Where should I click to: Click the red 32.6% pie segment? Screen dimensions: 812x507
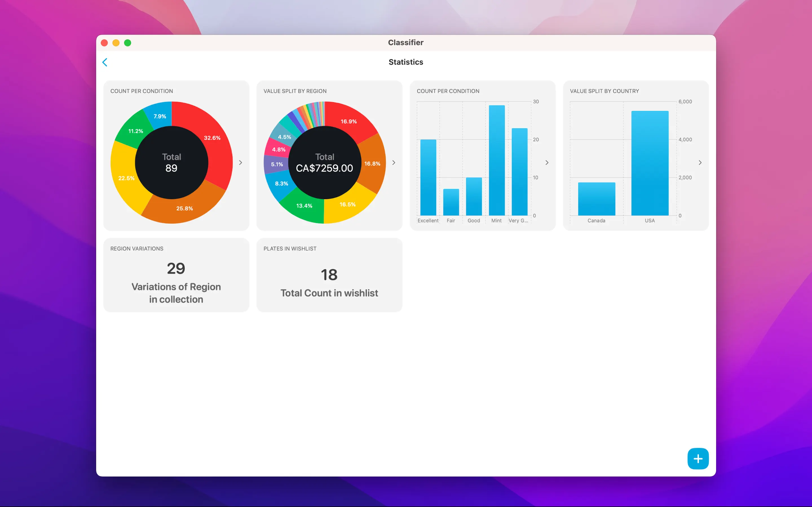tap(212, 138)
